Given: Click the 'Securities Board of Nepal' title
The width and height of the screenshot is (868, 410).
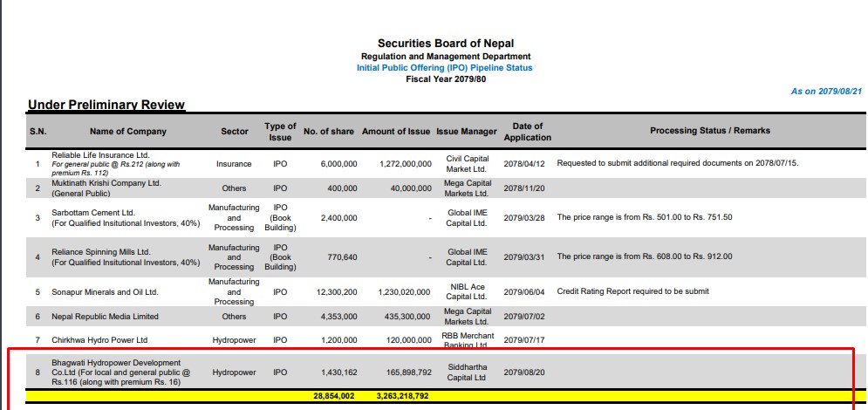Looking at the screenshot, I should 445,44.
